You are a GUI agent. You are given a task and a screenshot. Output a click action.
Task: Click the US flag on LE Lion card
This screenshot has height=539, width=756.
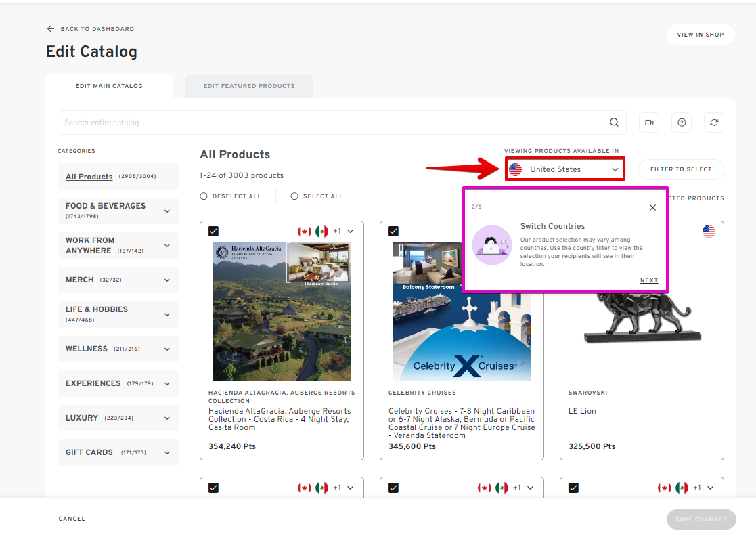click(709, 232)
